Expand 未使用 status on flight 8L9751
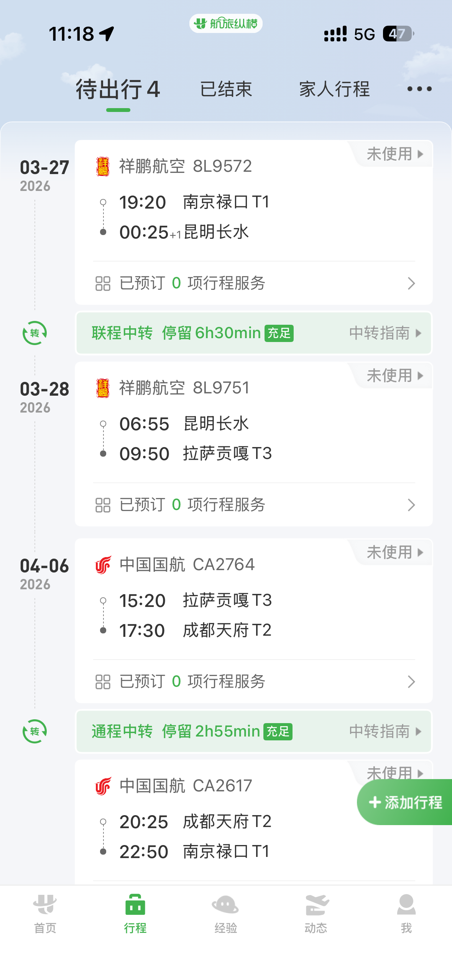The image size is (452, 980). coord(395,376)
